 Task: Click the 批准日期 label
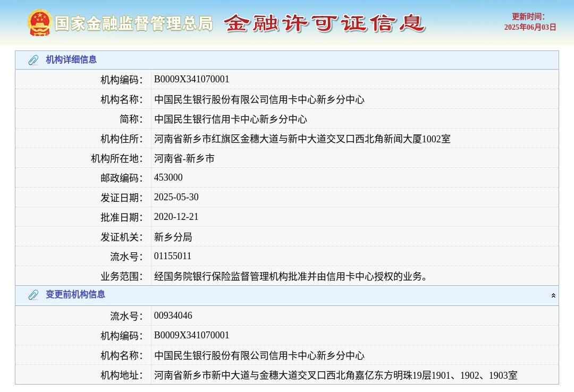click(x=122, y=217)
